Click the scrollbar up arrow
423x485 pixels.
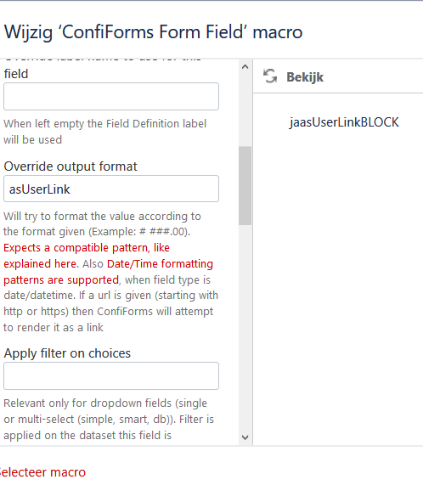click(245, 67)
